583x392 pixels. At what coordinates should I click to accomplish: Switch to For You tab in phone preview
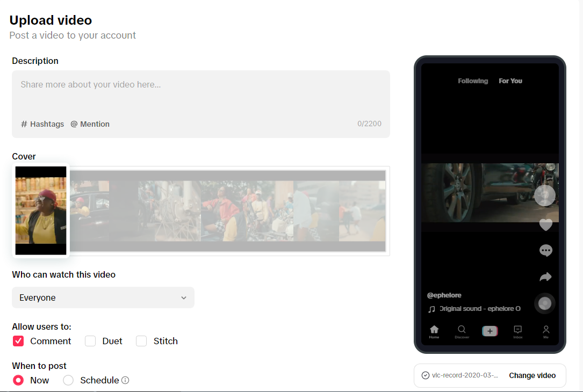click(510, 81)
